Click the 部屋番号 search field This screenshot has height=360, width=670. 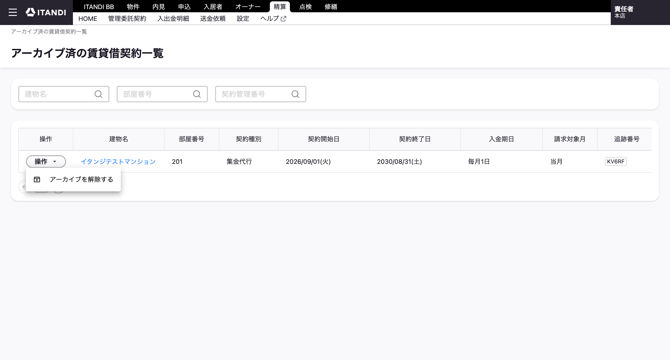point(162,94)
